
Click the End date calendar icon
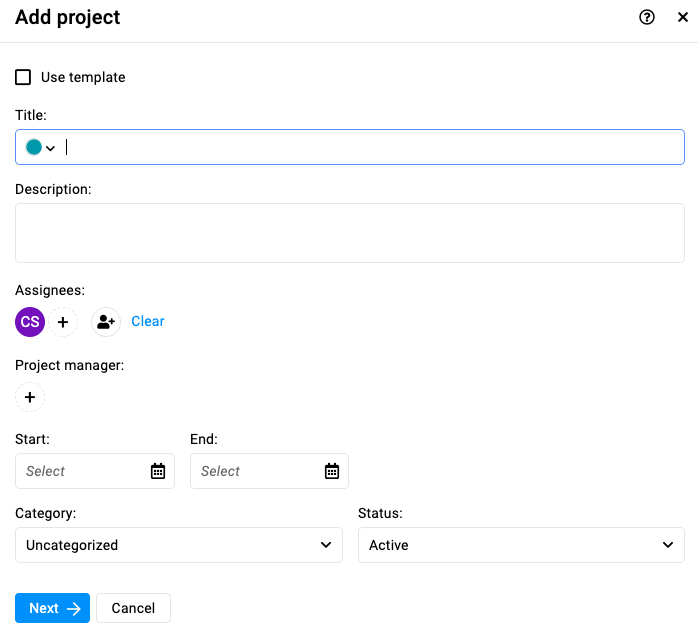332,471
